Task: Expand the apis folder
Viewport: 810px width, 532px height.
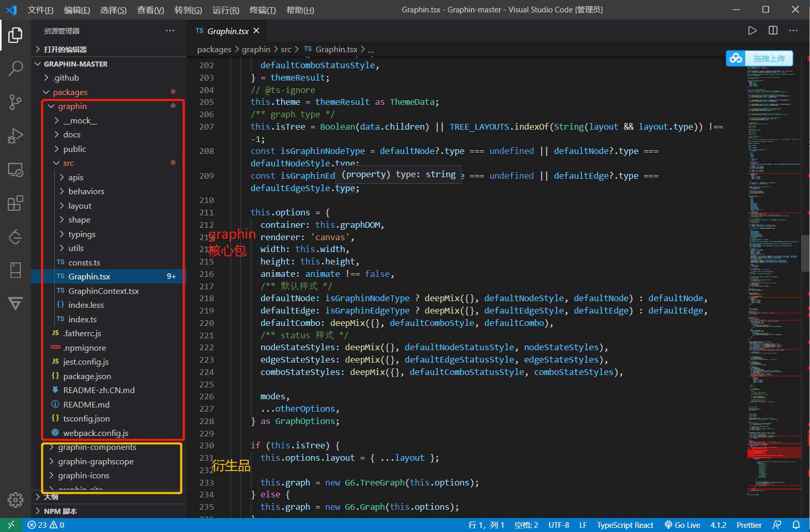Action: [109, 177]
